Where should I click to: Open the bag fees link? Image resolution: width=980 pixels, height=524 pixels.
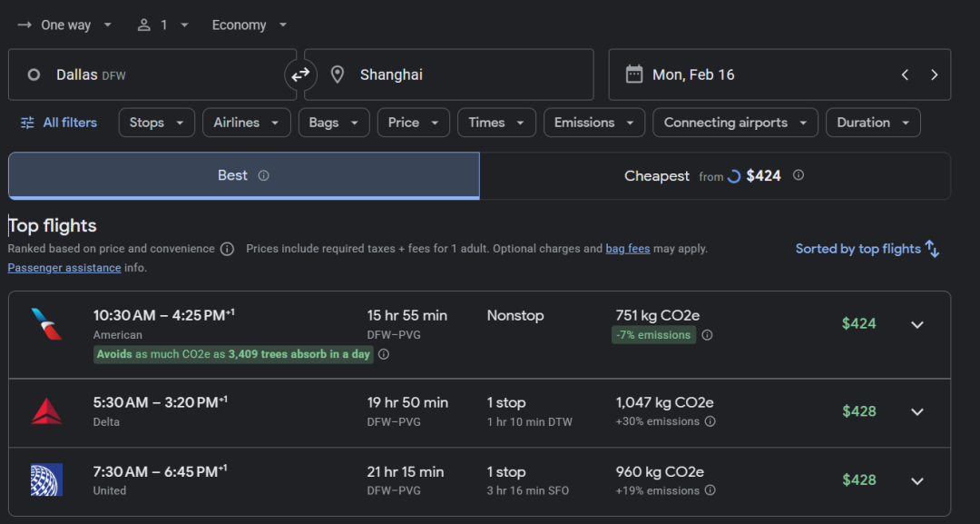pyautogui.click(x=627, y=249)
